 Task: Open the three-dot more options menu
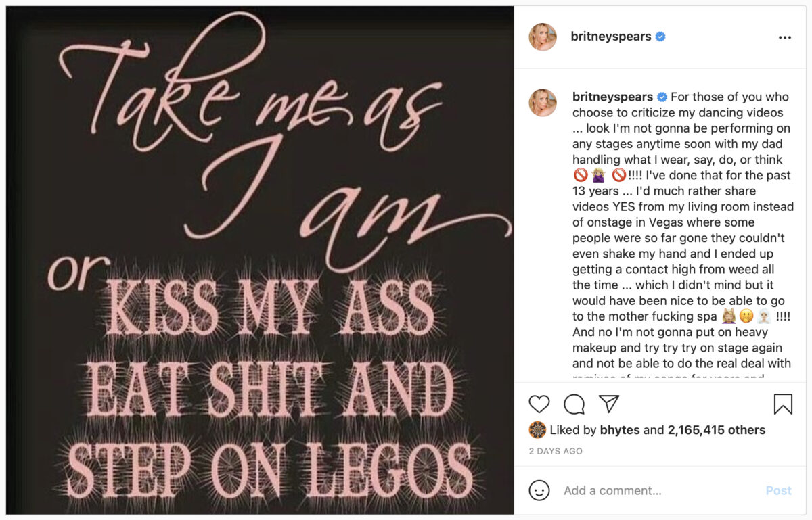[x=784, y=37]
